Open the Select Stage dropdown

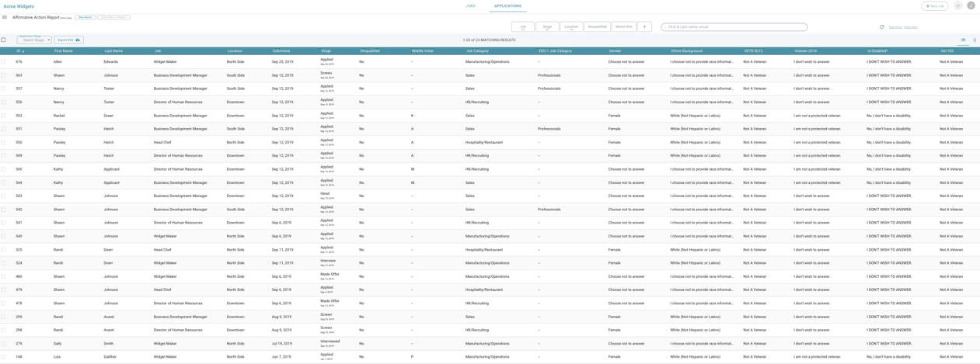click(x=34, y=40)
